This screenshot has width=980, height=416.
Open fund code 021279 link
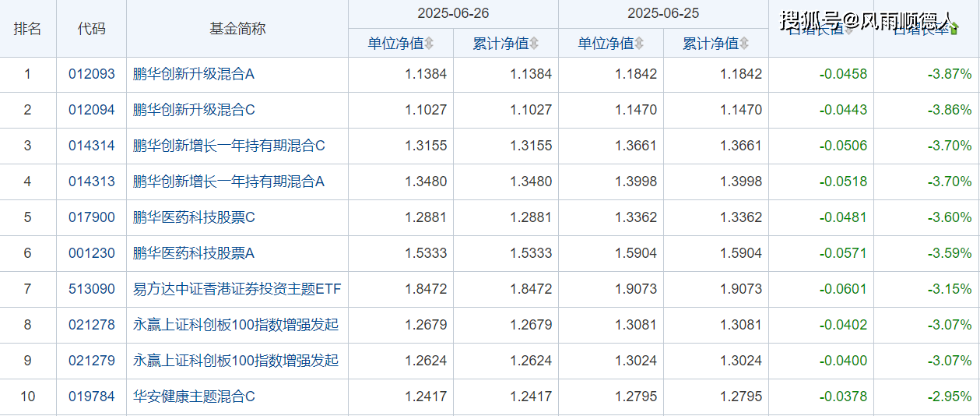click(x=92, y=361)
